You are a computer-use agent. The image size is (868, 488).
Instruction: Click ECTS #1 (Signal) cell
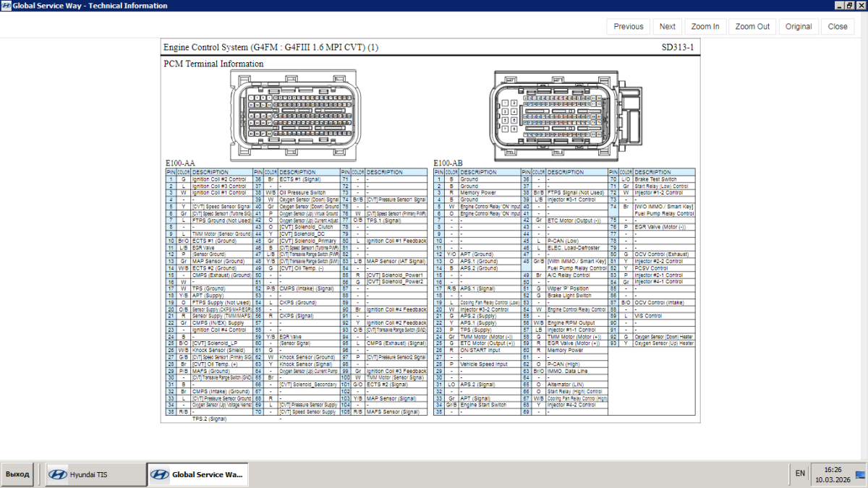[x=309, y=179]
